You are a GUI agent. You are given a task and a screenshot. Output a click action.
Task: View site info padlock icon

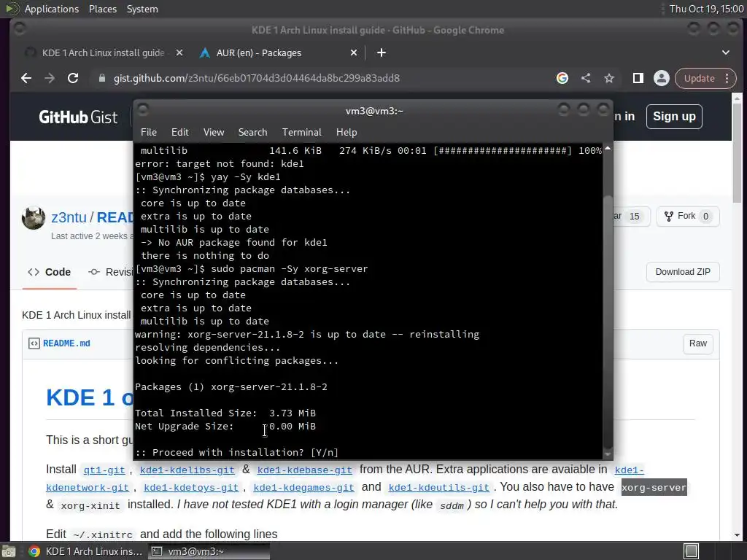[x=101, y=78]
